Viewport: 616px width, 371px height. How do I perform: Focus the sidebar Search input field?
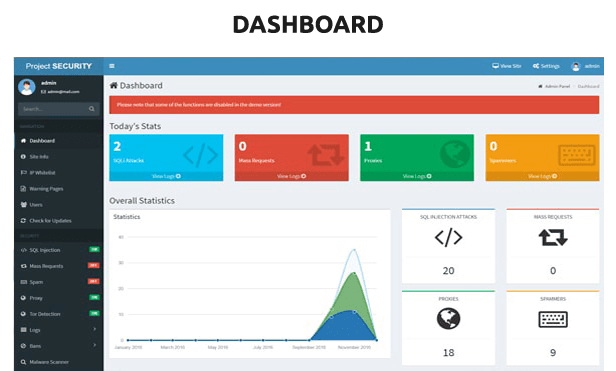click(59, 109)
